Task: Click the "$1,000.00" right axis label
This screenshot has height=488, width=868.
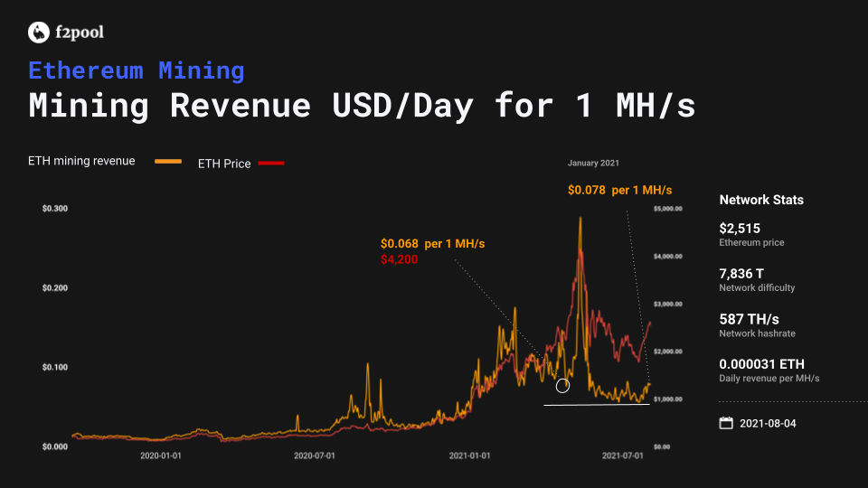Action: (667, 399)
